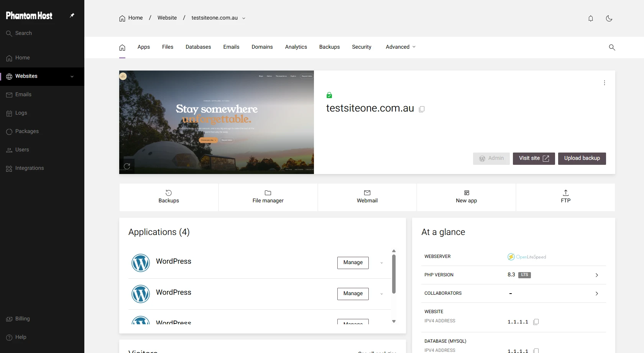Open the File manager shortcut
Viewport: 644px width, 353px height.
click(268, 197)
